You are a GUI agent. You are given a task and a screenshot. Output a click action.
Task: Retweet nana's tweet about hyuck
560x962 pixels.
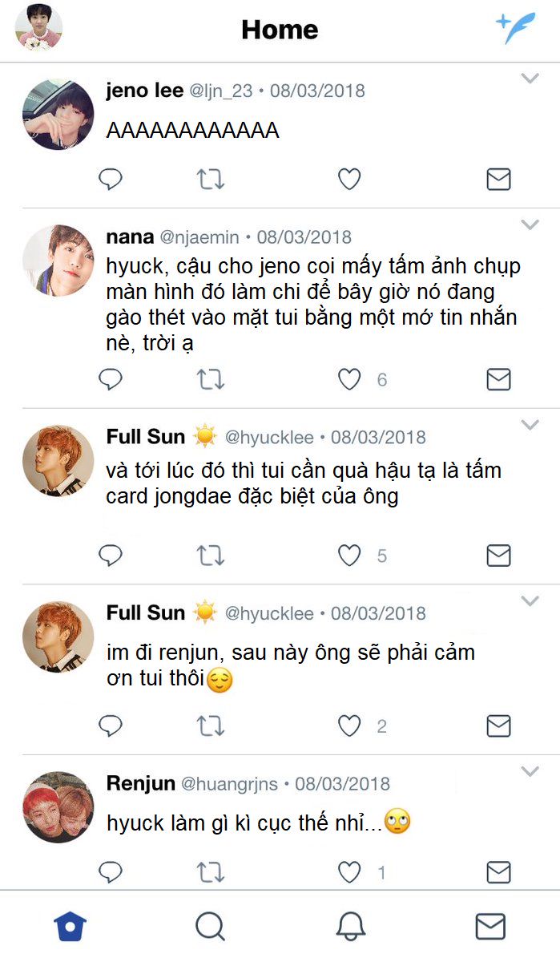[x=211, y=379]
